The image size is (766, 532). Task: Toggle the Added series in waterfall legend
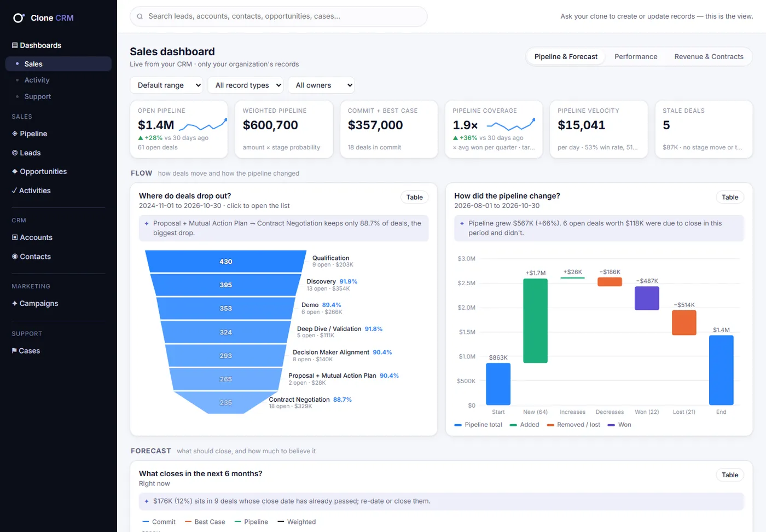(x=524, y=425)
